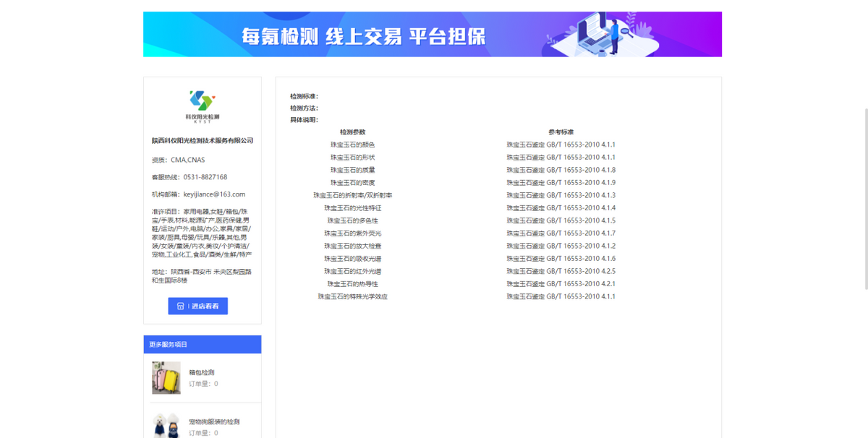Open the 宠物狗服装的检测 service link
Image resolution: width=868 pixels, height=438 pixels.
(215, 421)
